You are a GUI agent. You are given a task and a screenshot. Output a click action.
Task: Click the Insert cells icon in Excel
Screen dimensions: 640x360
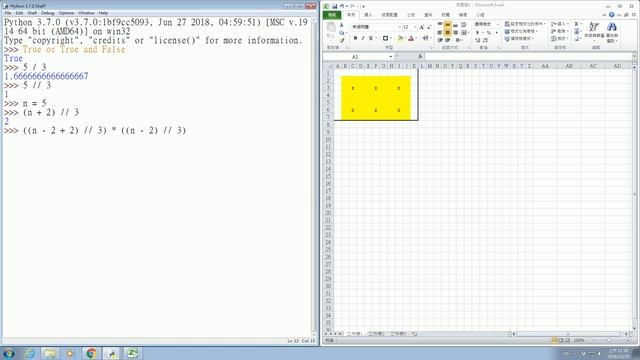pos(559,24)
